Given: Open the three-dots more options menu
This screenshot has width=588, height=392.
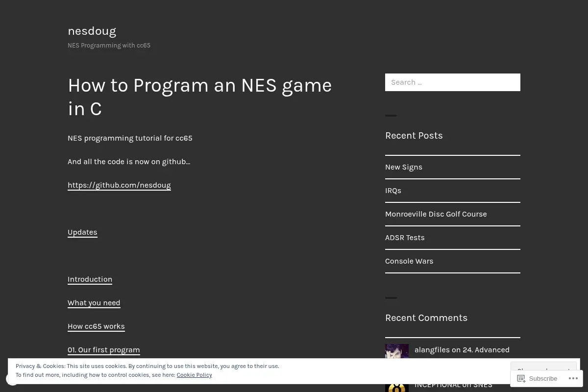Looking at the screenshot, I should coord(573,378).
